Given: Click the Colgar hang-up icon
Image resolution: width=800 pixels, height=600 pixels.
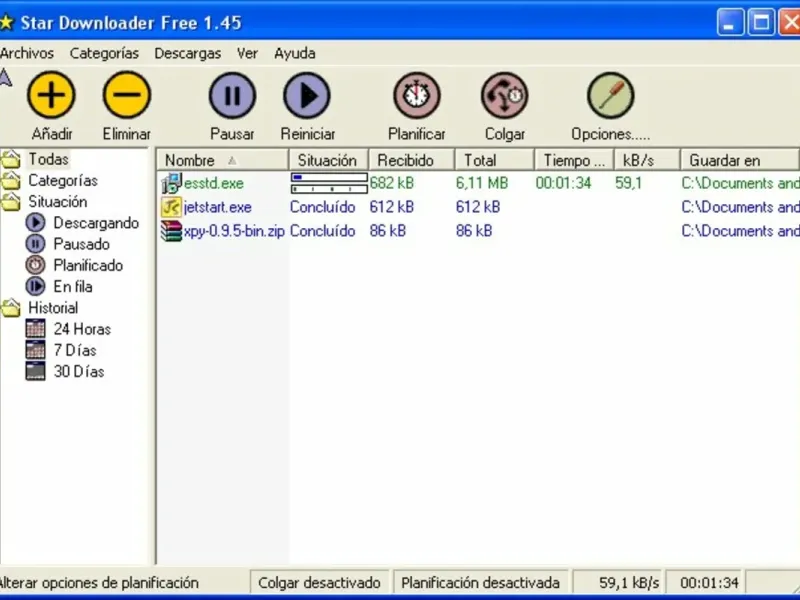Looking at the screenshot, I should [x=504, y=95].
